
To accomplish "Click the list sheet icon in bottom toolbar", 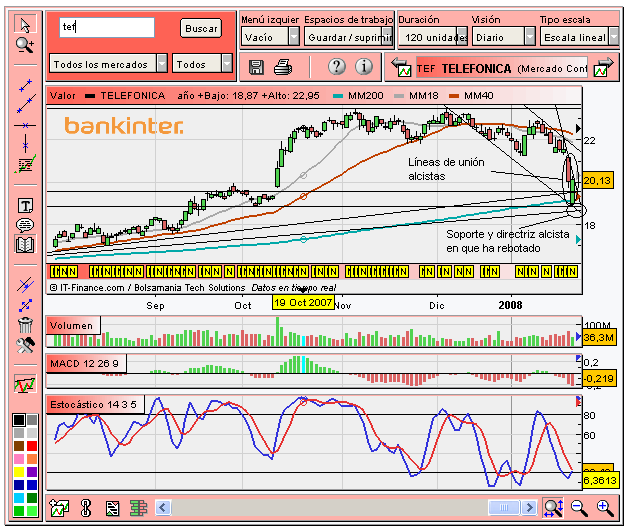I will tap(112, 509).
